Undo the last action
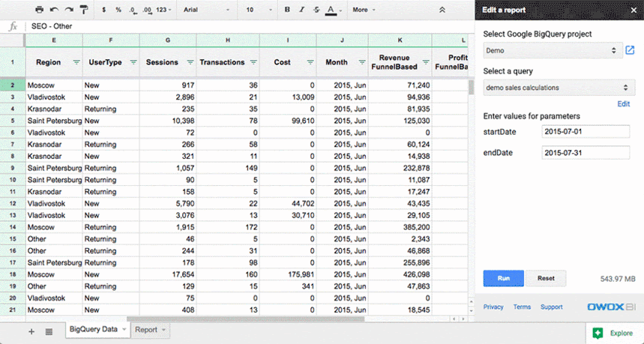 point(54,10)
